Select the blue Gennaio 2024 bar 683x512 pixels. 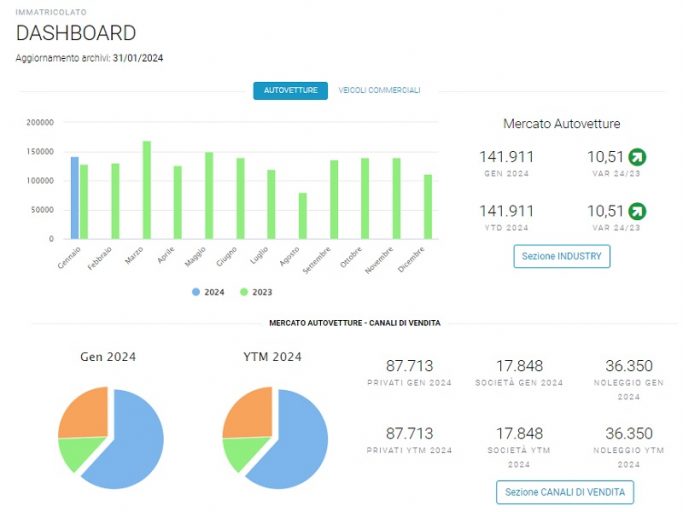click(x=75, y=198)
